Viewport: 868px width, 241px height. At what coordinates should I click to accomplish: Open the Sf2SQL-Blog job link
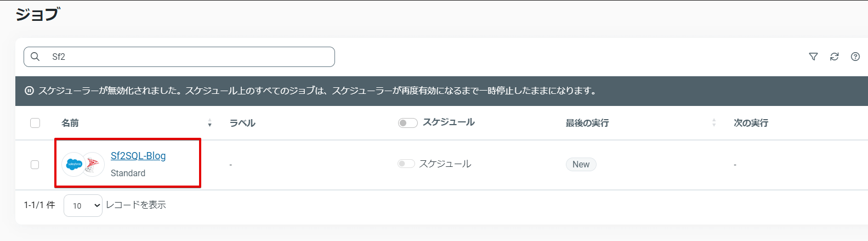[138, 156]
